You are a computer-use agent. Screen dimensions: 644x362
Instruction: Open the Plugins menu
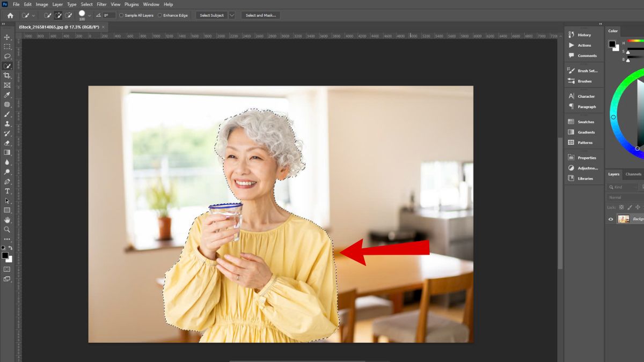(x=131, y=4)
